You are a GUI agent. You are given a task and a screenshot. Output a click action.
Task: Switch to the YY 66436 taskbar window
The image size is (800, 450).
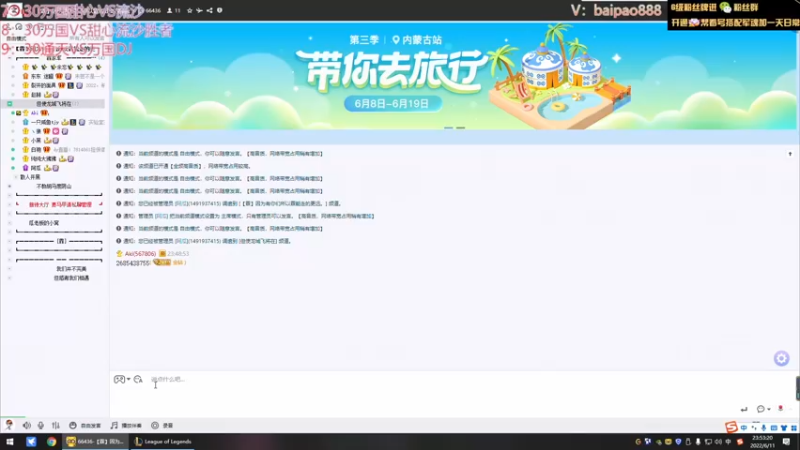[x=95, y=442]
